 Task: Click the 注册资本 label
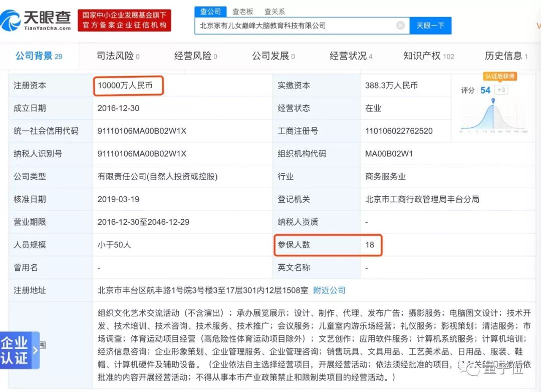tap(30, 86)
